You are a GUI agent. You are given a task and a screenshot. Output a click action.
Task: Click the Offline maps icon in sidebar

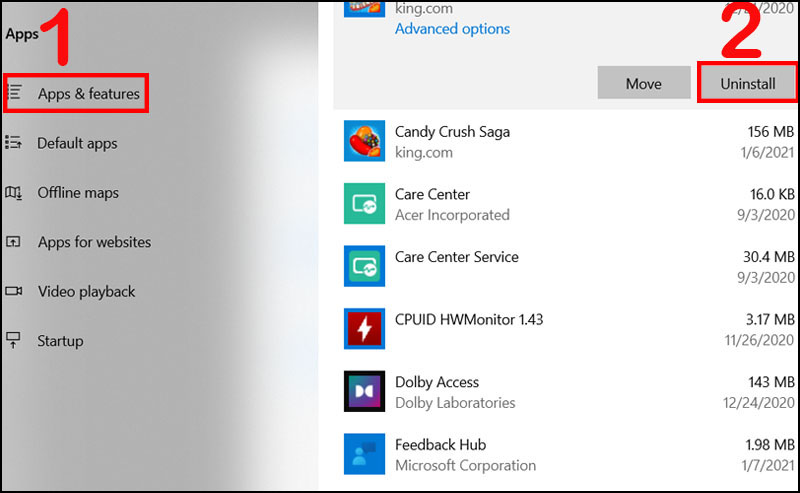coord(14,193)
